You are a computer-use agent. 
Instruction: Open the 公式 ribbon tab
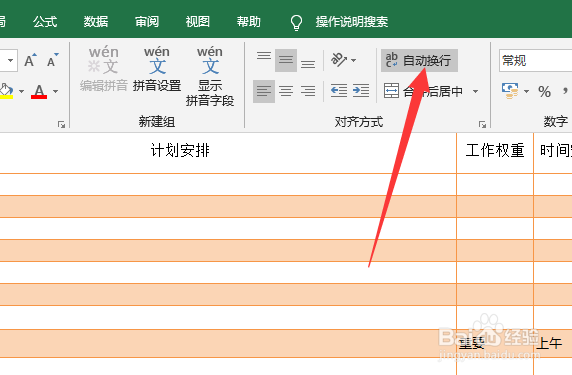[x=45, y=22]
